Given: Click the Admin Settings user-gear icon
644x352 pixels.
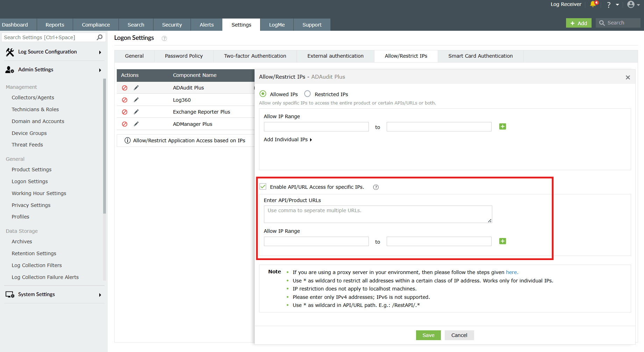Looking at the screenshot, I should (10, 70).
